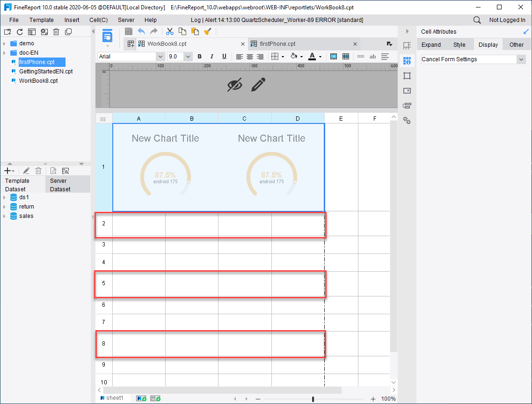Expand the sales dataset
Viewport: 532px width, 404px height.
click(4, 216)
